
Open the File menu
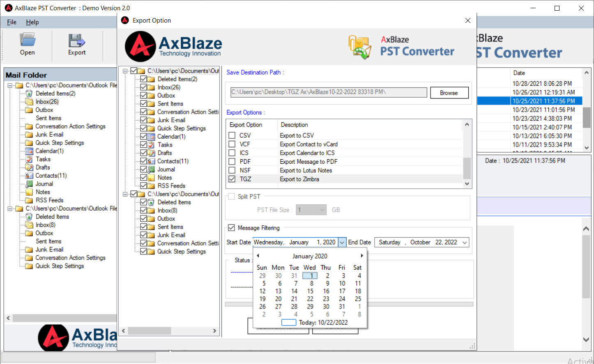tap(12, 22)
